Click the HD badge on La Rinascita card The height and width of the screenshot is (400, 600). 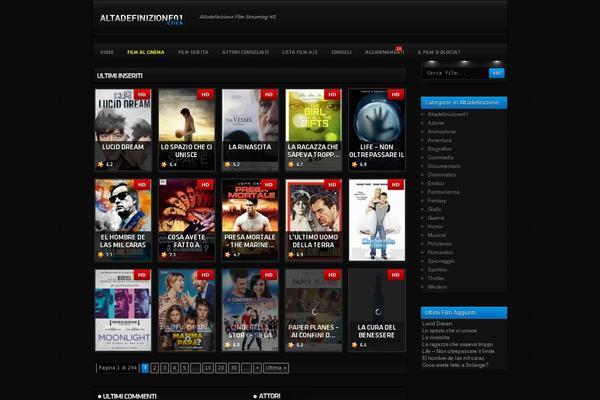click(269, 95)
